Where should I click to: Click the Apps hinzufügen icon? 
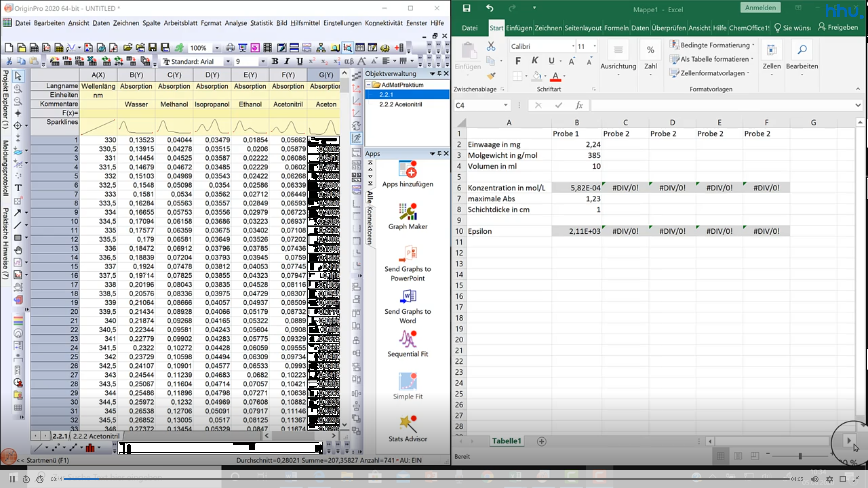coord(408,169)
